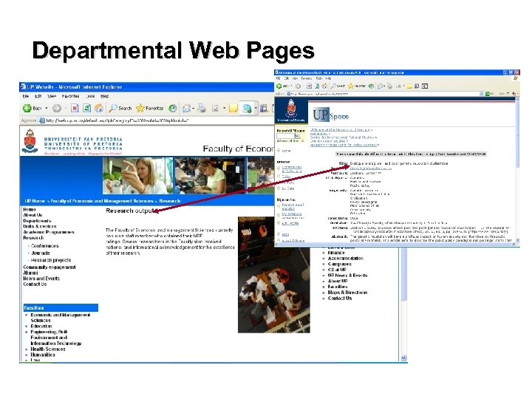Click Maps & Directions in right-side list

347,293
